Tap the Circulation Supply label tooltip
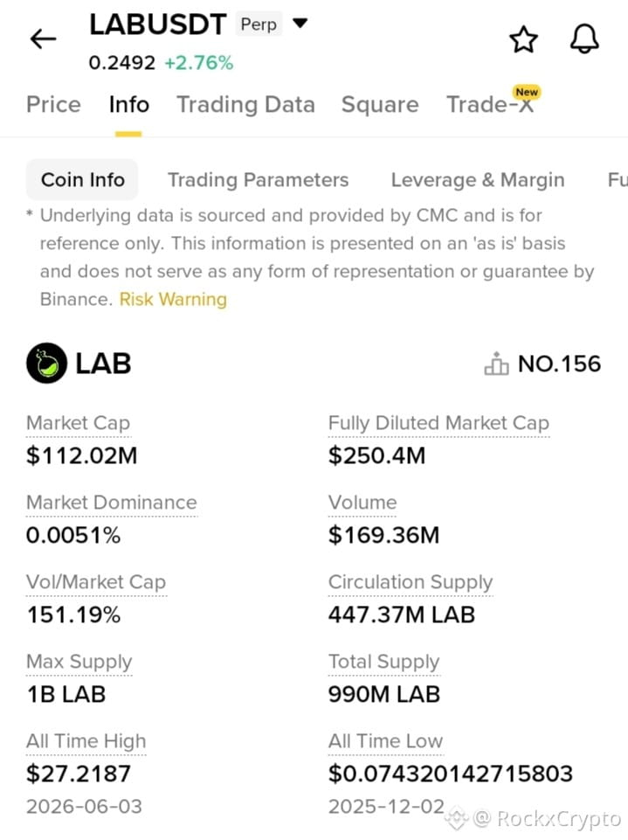The image size is (628, 840). tap(411, 582)
